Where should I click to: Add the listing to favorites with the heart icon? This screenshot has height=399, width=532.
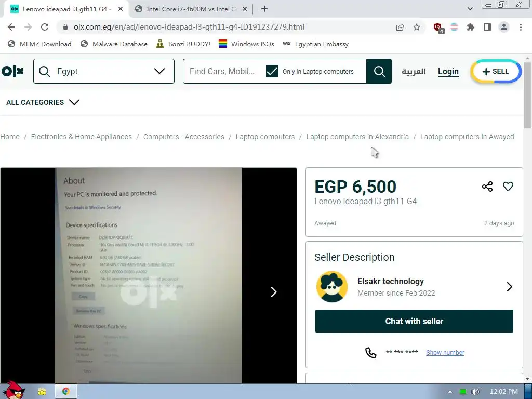508,187
